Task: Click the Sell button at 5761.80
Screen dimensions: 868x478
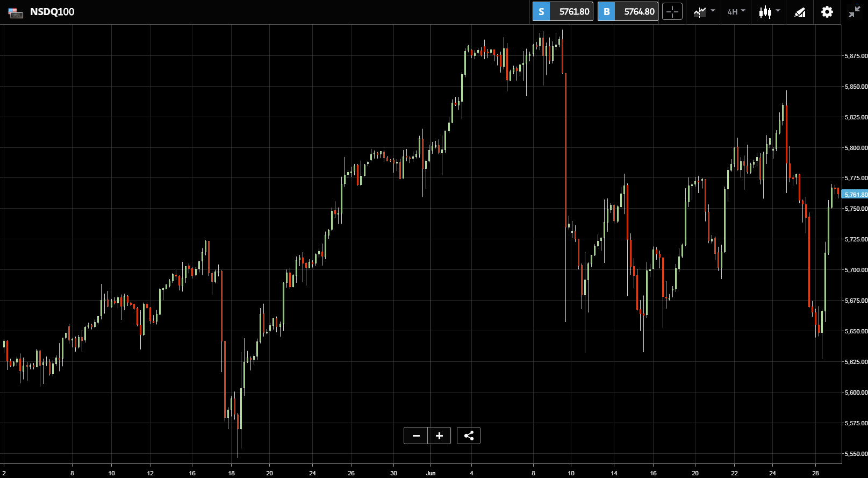Action: [x=563, y=11]
